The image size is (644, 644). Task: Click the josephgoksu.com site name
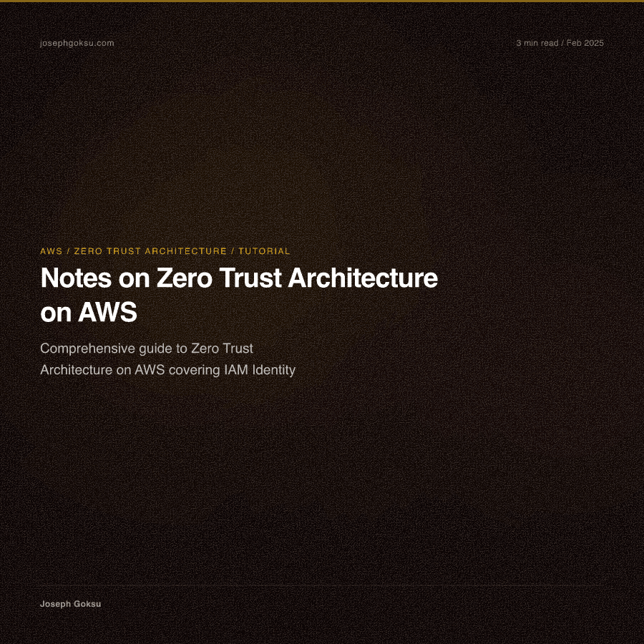tap(77, 43)
